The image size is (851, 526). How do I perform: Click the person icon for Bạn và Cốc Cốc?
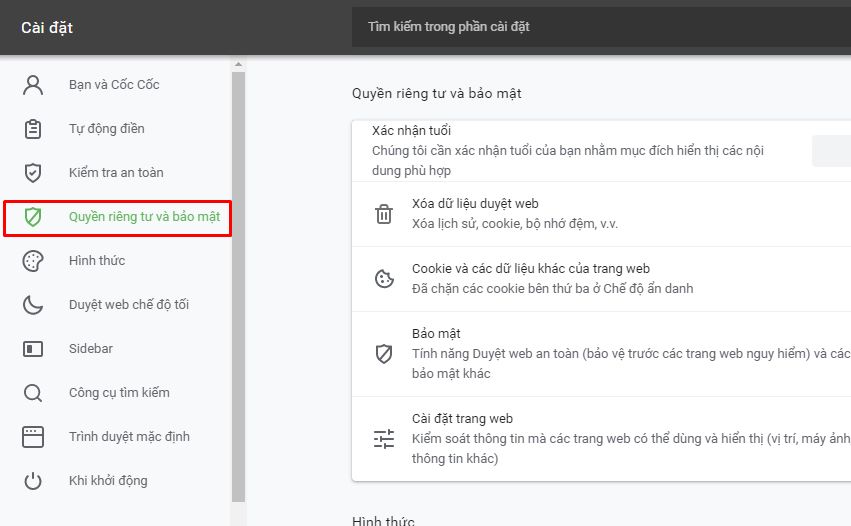click(x=33, y=85)
